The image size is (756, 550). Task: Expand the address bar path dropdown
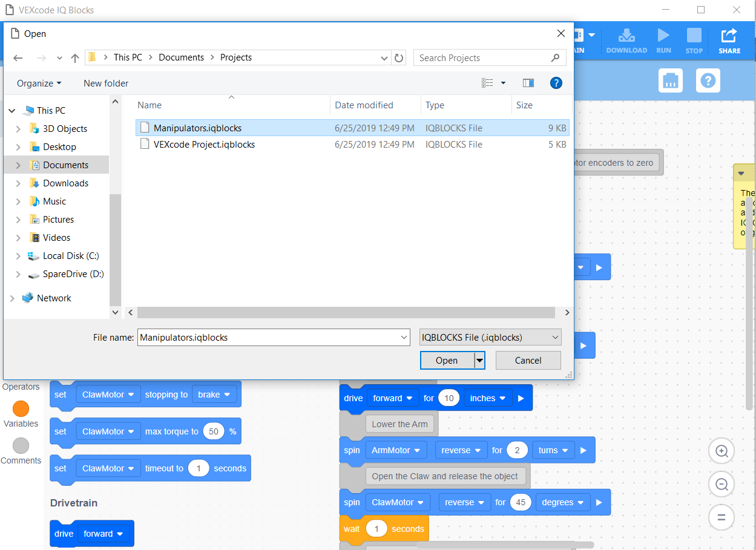pyautogui.click(x=384, y=58)
